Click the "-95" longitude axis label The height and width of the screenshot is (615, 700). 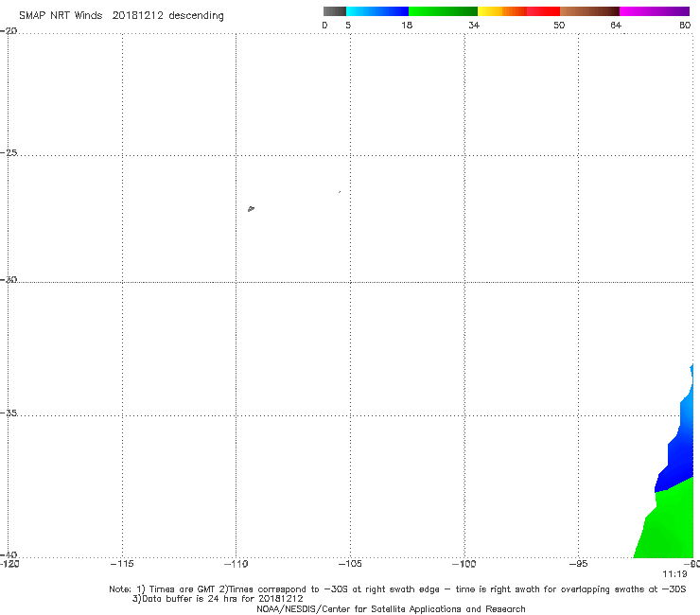pyautogui.click(x=578, y=564)
